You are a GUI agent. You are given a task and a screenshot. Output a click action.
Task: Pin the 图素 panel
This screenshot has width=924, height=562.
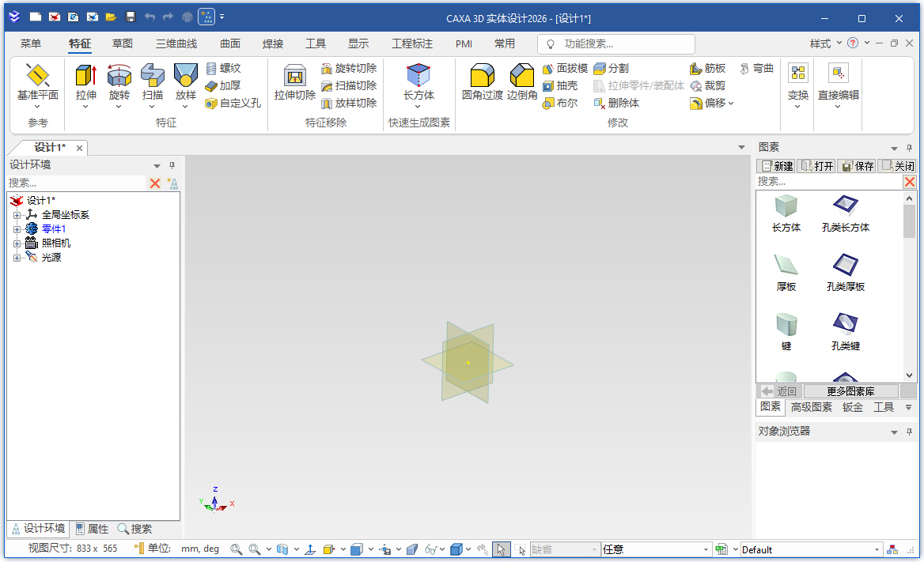click(909, 148)
